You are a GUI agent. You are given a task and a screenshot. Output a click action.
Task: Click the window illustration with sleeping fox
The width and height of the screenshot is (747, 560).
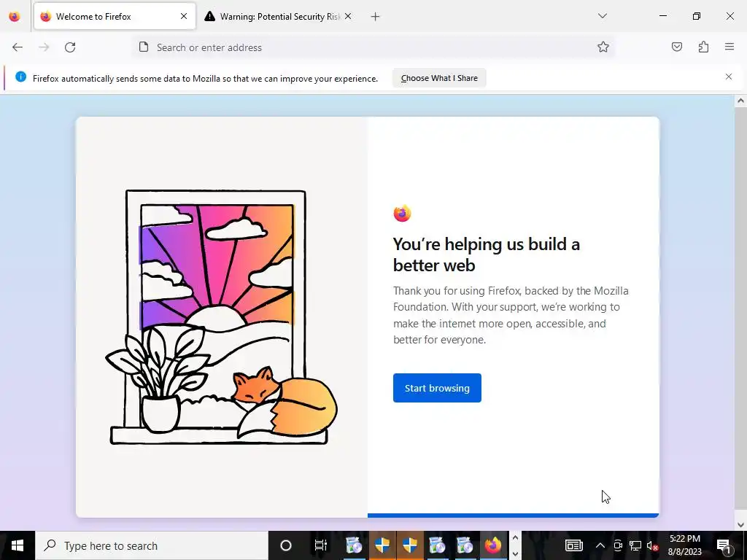click(221, 317)
